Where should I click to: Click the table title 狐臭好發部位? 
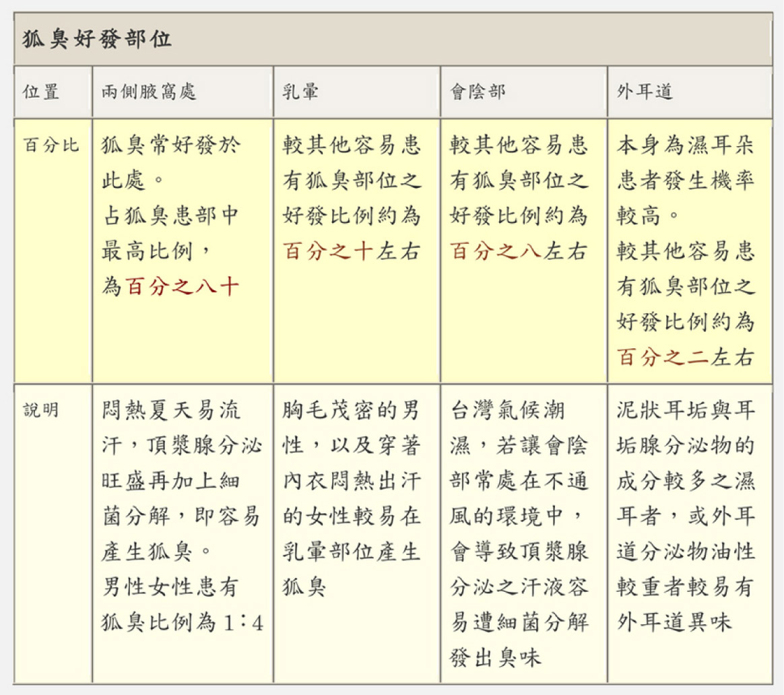[97, 39]
